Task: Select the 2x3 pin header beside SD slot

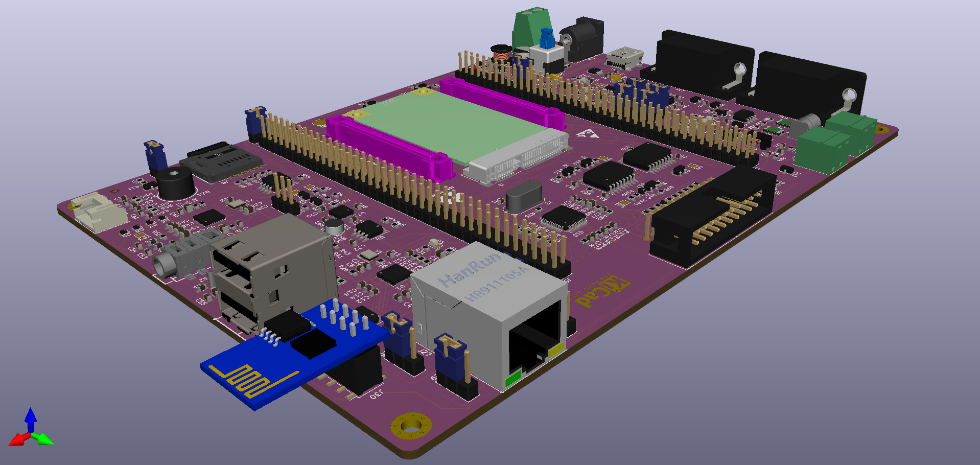Action: [x=285, y=194]
